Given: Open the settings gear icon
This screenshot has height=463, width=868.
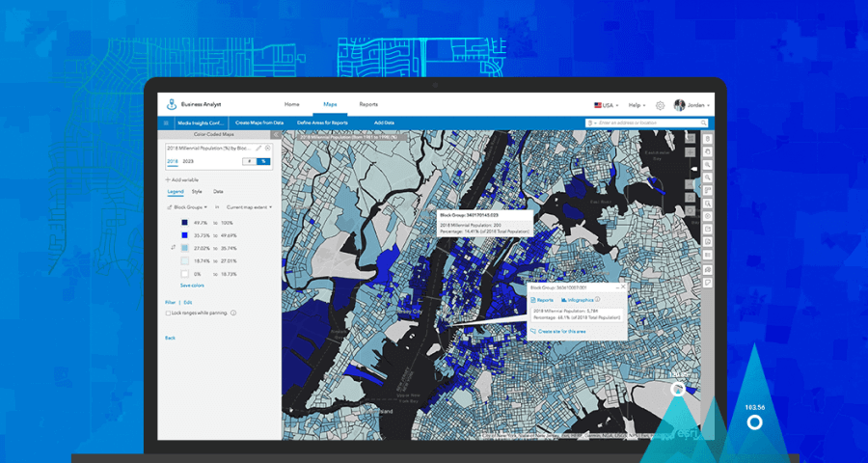Looking at the screenshot, I should (660, 105).
